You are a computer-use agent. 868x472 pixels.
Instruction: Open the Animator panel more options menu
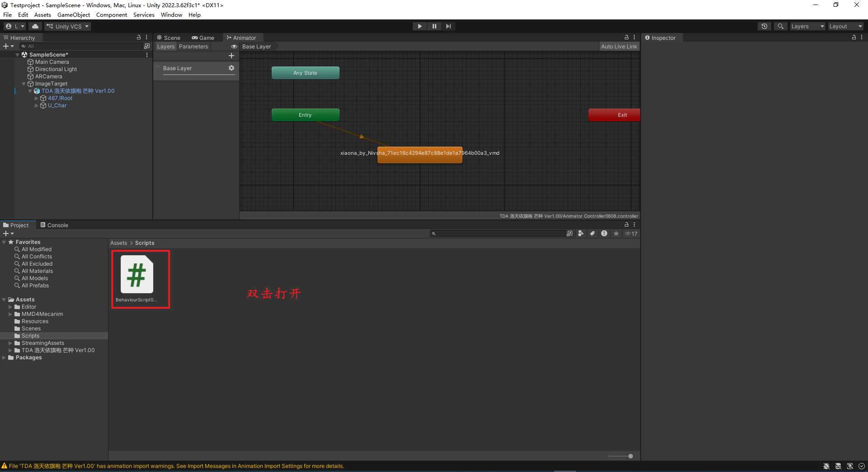(x=634, y=38)
